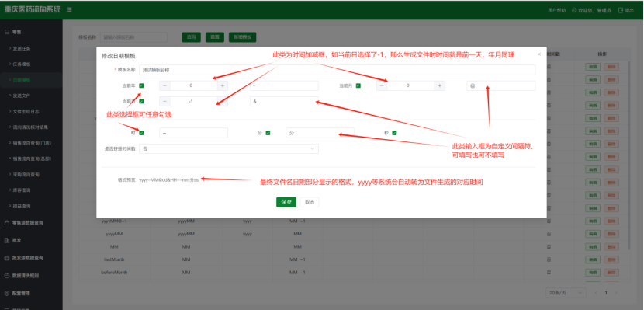Toggle the current year checkbox
Screen dimensions: 644x310
pos(141,85)
